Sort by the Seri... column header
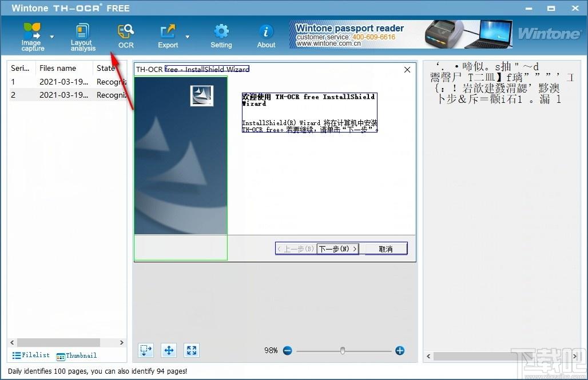Viewport: 588px width, 380px height. click(x=20, y=68)
